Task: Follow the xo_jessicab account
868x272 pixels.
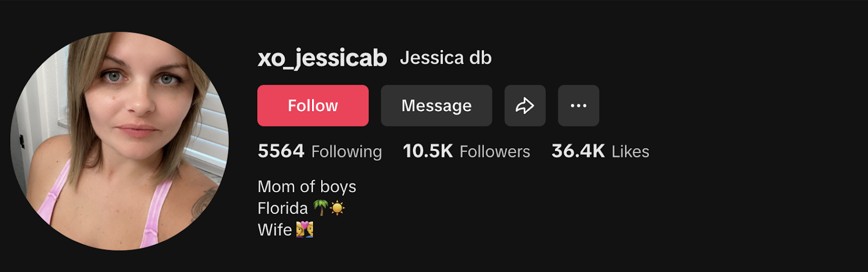Action: (313, 105)
